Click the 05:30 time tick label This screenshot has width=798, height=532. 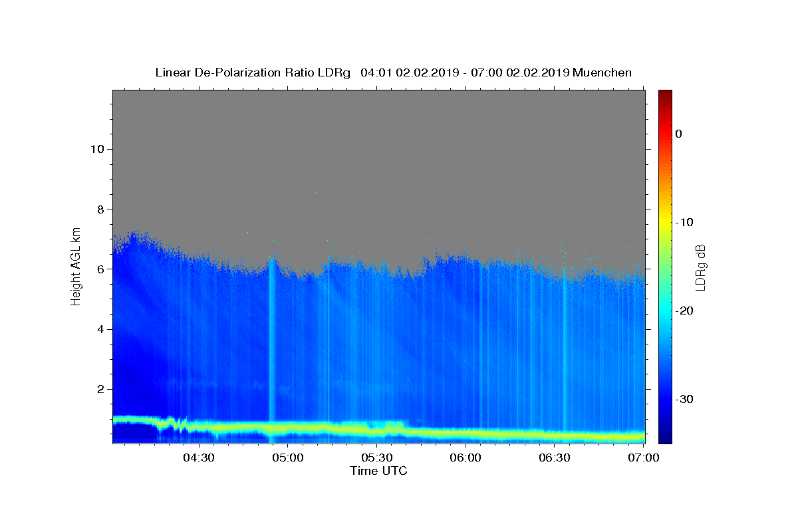[376, 458]
